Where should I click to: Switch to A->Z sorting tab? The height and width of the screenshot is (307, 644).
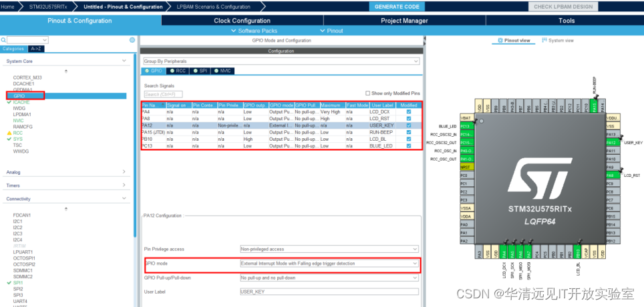(36, 49)
